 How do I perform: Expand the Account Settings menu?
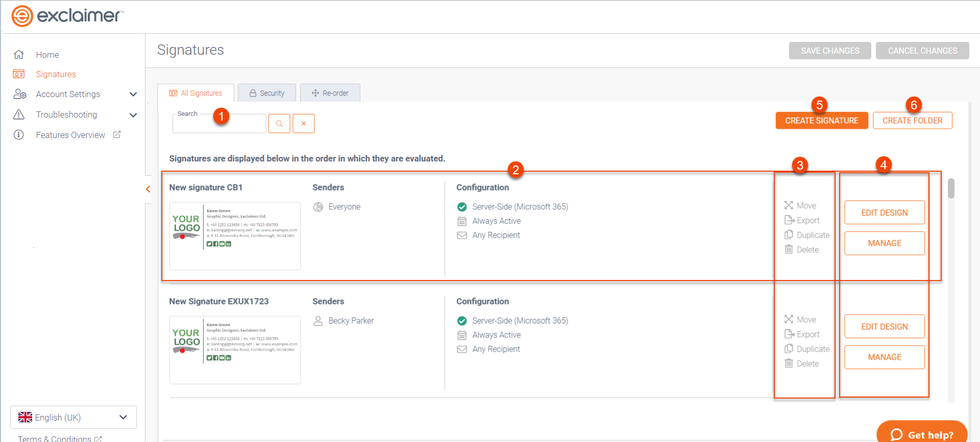pos(133,95)
